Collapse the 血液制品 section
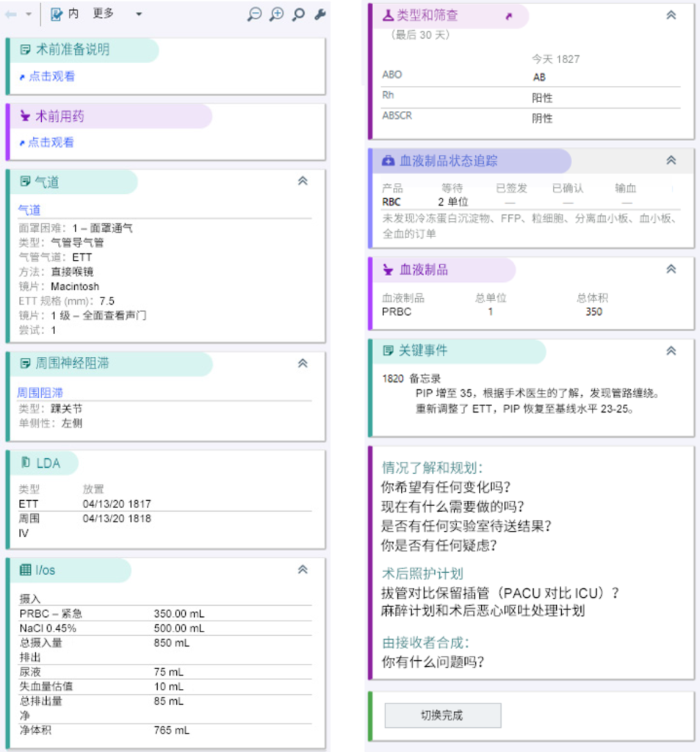Image resolution: width=700 pixels, height=752 pixels. pos(671,269)
